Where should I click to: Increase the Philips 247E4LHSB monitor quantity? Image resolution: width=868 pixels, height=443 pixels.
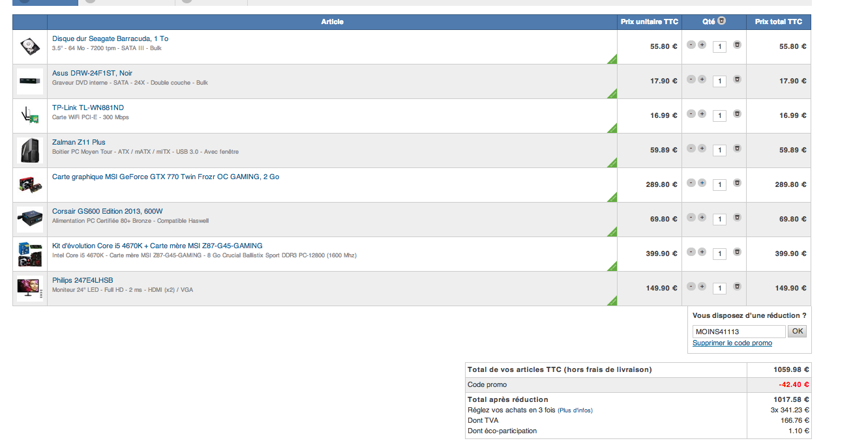(x=702, y=287)
